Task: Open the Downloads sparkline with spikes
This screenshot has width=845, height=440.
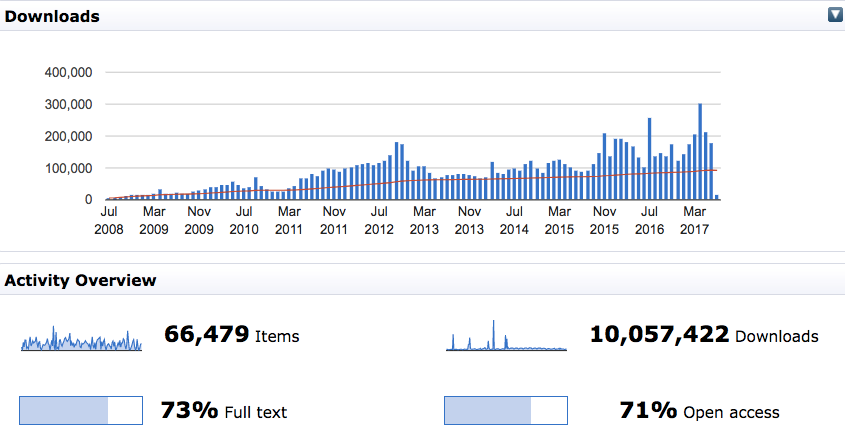Action: 506,337
